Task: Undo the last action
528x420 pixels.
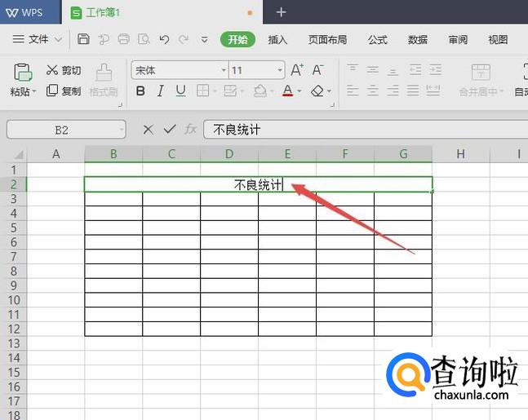Action: pyautogui.click(x=164, y=40)
